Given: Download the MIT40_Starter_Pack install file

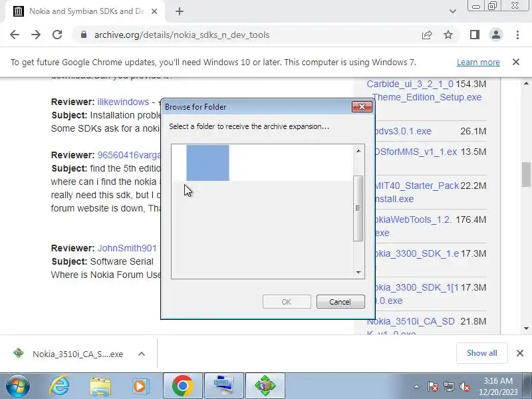Looking at the screenshot, I should click(416, 192).
